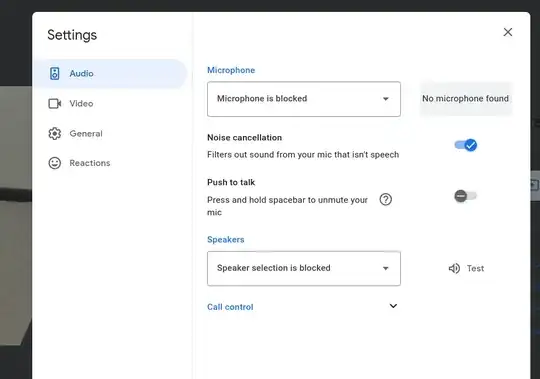Select the Audio settings tab label
Screen dimensions: 540x379
81,74
